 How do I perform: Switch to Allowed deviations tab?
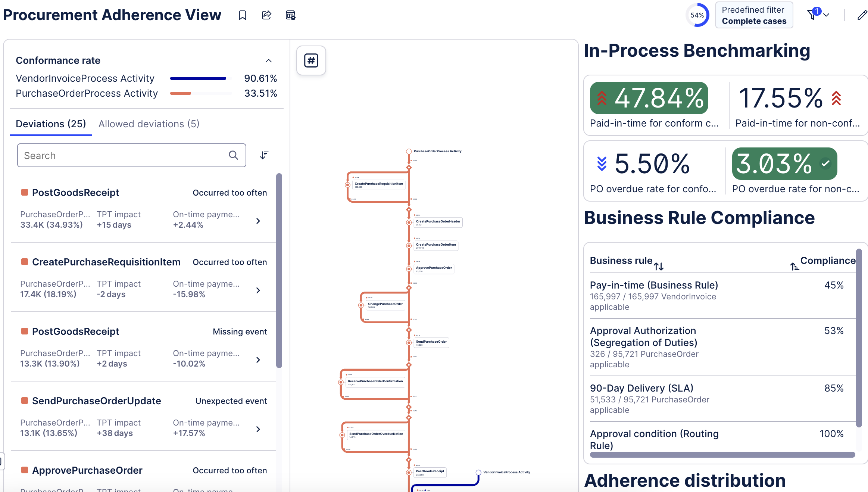click(x=149, y=124)
